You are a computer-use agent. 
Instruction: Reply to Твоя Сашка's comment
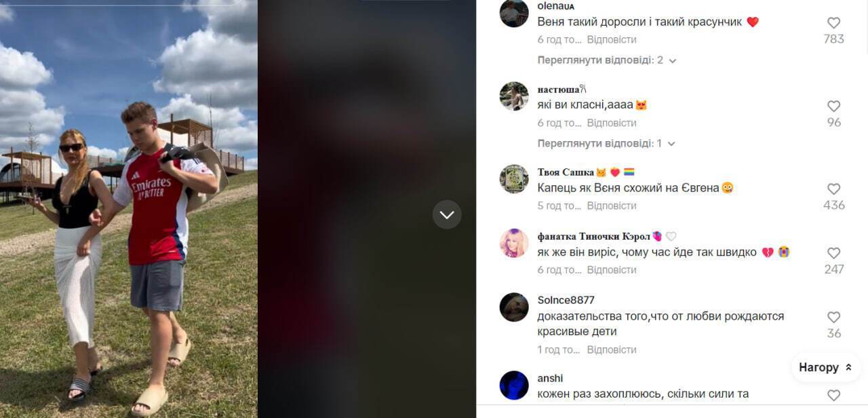click(x=612, y=206)
